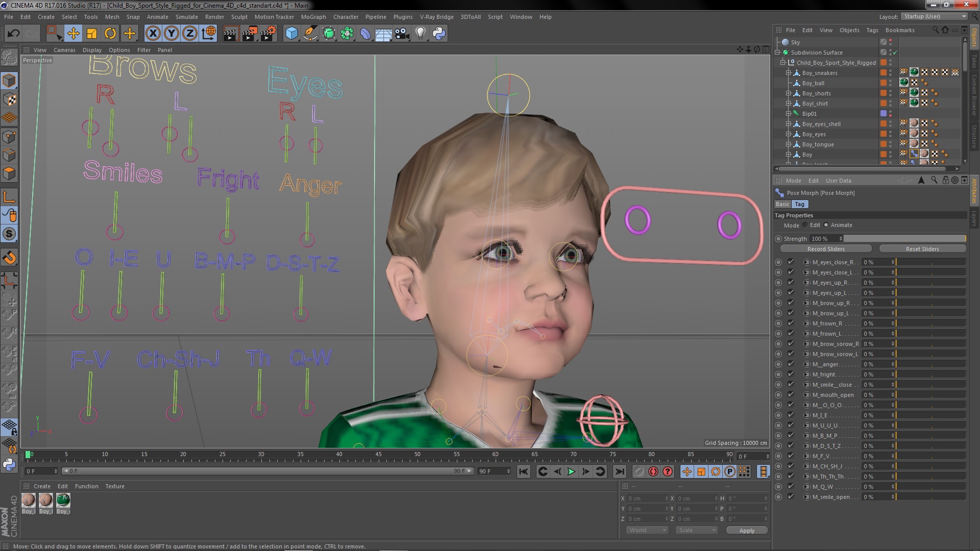Expand the Boy_eyes tree item

[788, 134]
